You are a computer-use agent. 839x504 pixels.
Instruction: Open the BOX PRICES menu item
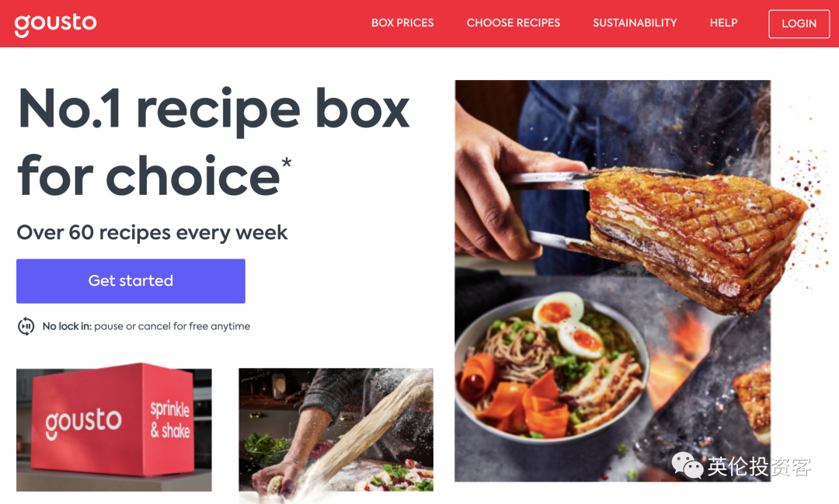pyautogui.click(x=402, y=23)
